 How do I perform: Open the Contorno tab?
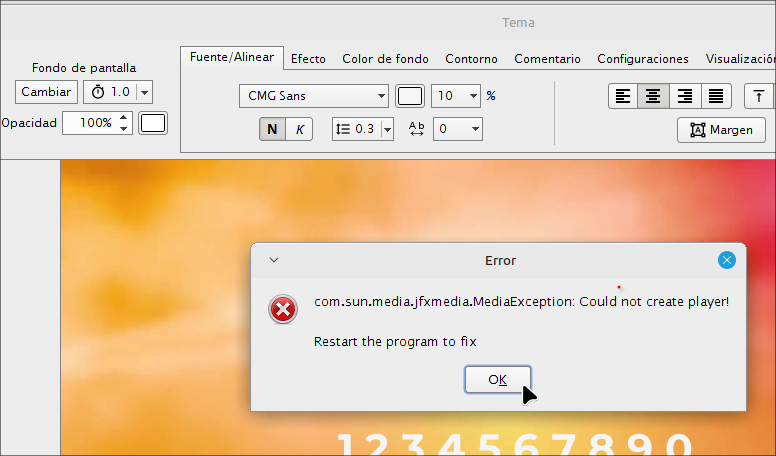471,59
